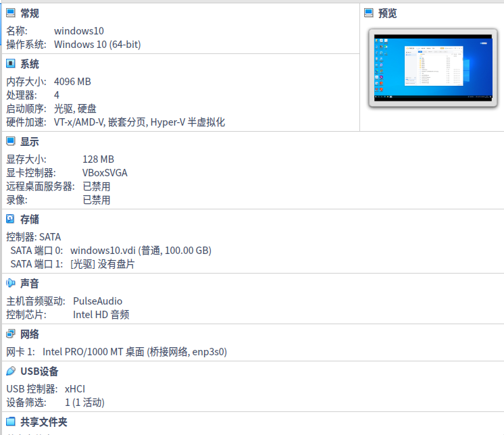Click the USB 控制器: label
The image size is (504, 435).
tap(32, 389)
